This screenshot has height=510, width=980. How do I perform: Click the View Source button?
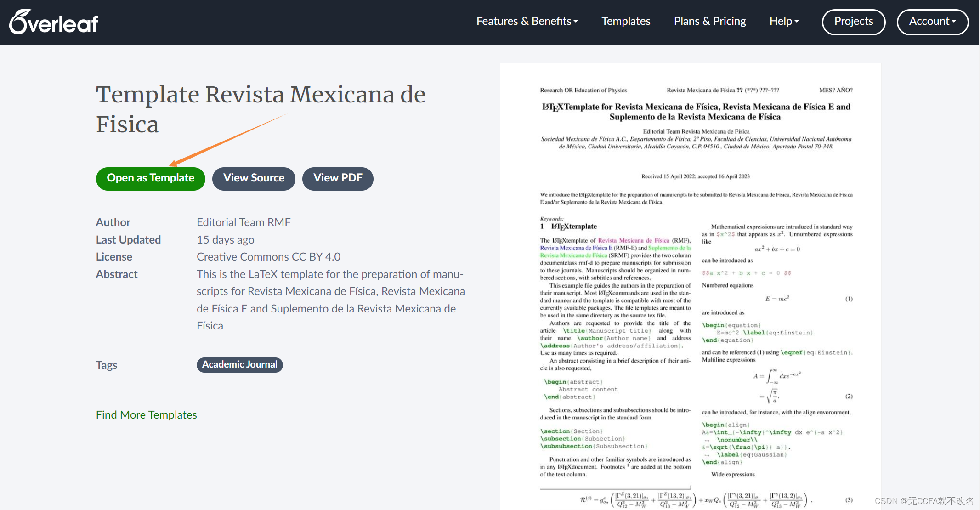coord(254,178)
